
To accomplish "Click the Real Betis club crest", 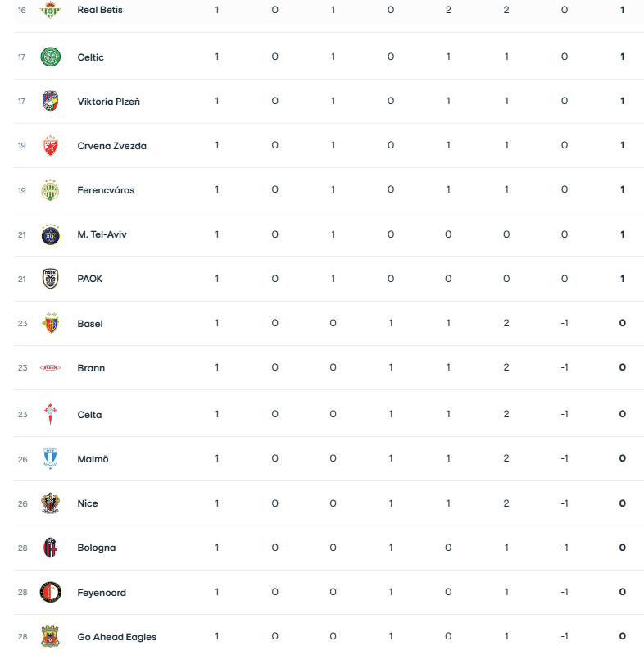I will (x=51, y=10).
